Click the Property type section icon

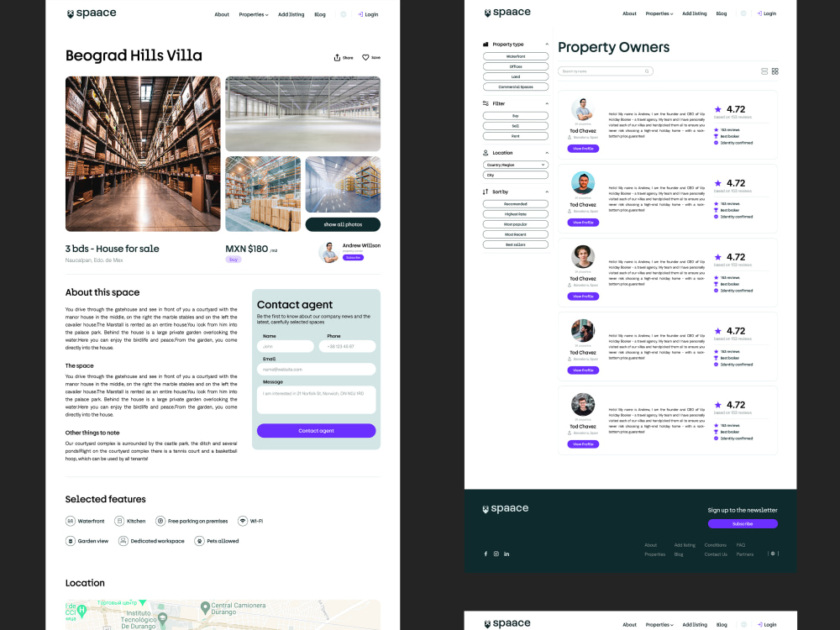[486, 45]
